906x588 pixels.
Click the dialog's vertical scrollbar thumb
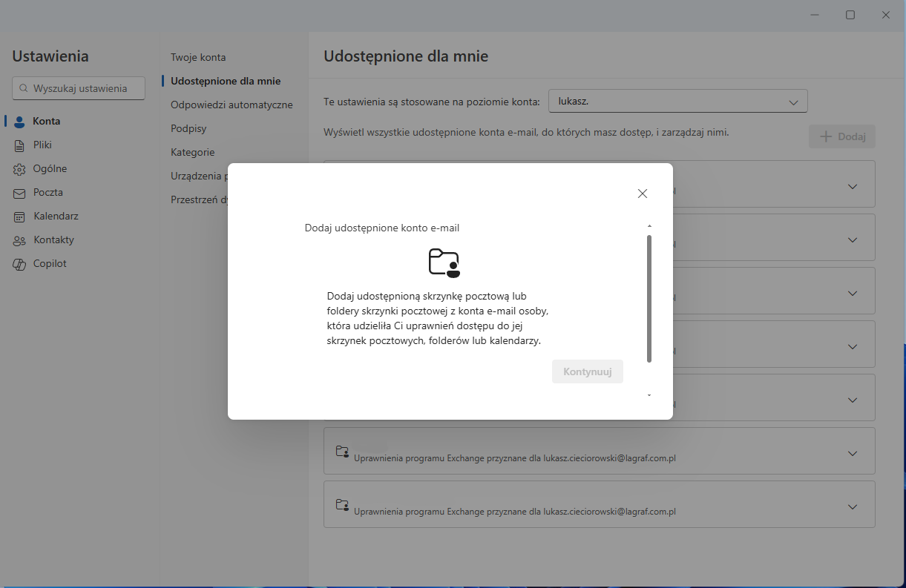click(649, 299)
